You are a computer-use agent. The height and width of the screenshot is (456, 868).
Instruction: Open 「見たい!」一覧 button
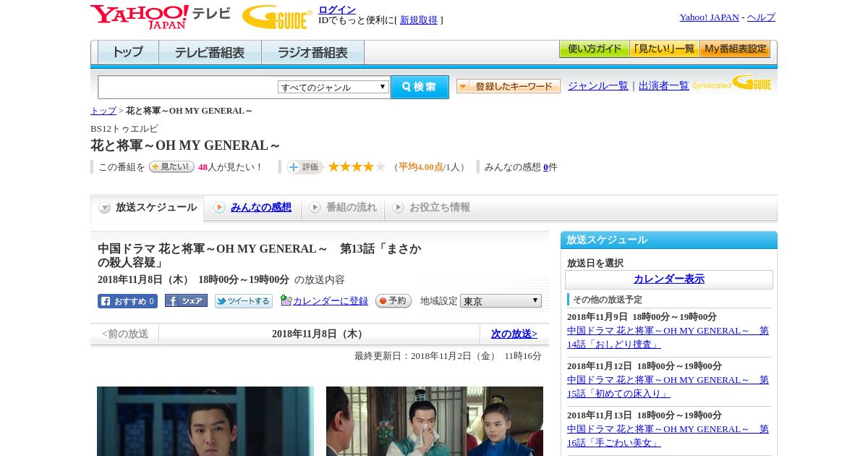coord(664,49)
